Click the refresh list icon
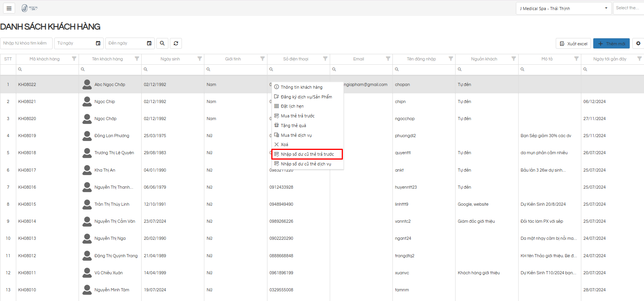Viewport: 644px width, 301px height. pos(176,43)
